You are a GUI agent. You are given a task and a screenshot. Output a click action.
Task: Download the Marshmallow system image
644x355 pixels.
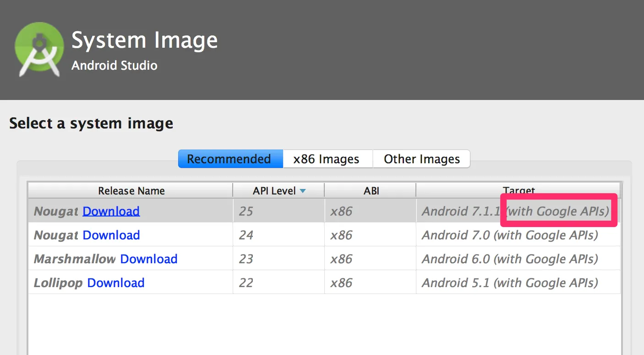[149, 259]
